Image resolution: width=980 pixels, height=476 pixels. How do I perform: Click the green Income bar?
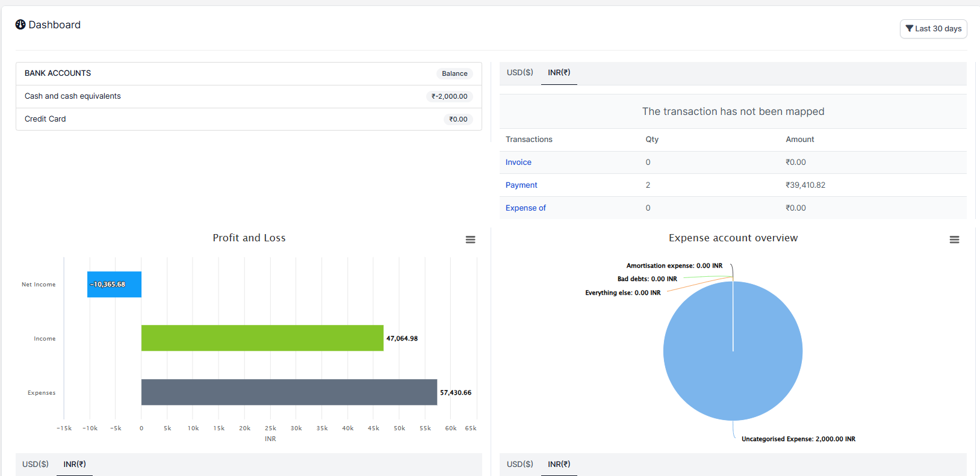pos(262,338)
